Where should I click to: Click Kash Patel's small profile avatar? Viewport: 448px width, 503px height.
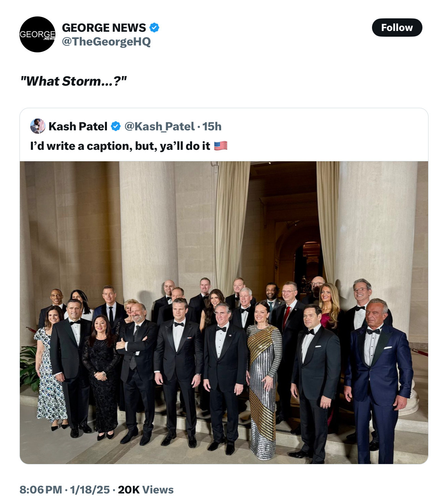tap(37, 126)
